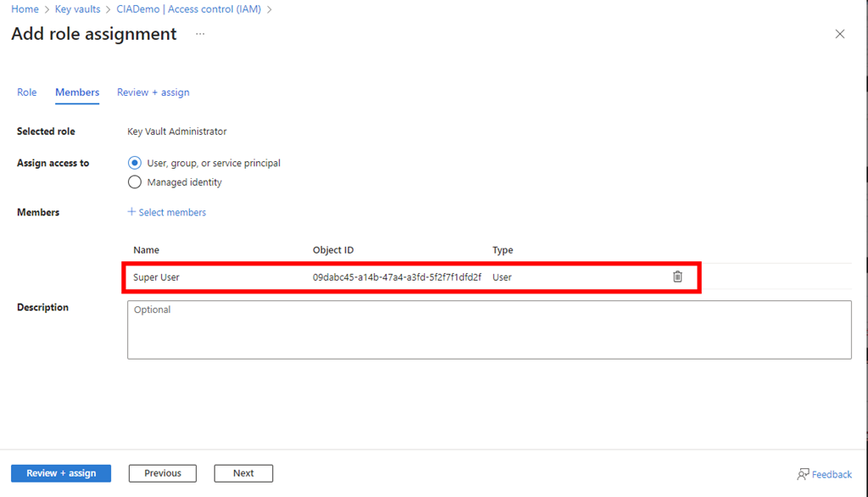
Task: Click the Next button
Action: coord(243,473)
